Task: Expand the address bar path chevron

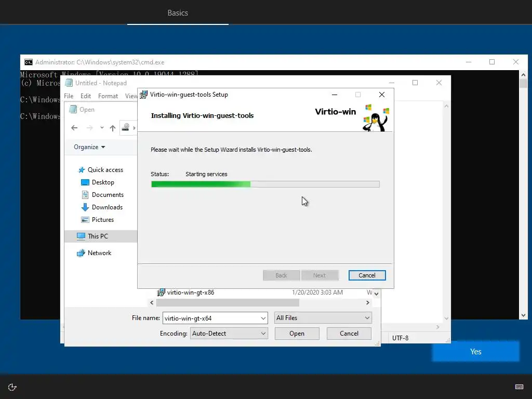Action: click(134, 128)
